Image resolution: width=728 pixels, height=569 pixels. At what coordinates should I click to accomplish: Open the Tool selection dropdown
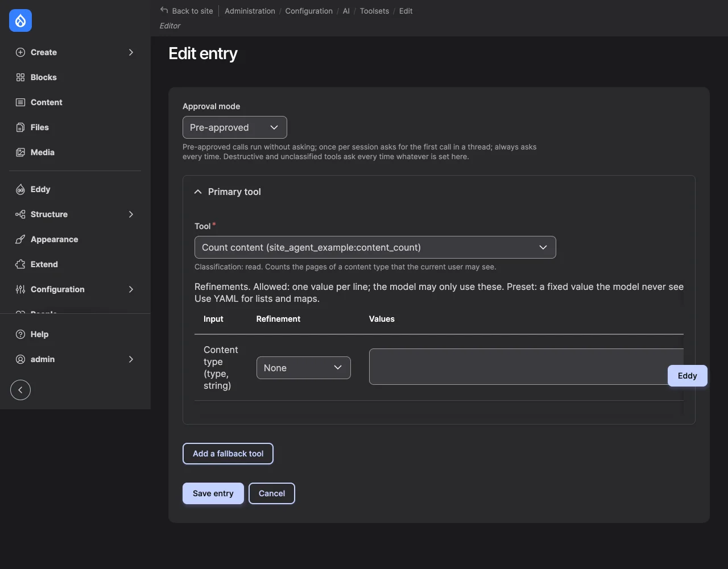coord(375,247)
